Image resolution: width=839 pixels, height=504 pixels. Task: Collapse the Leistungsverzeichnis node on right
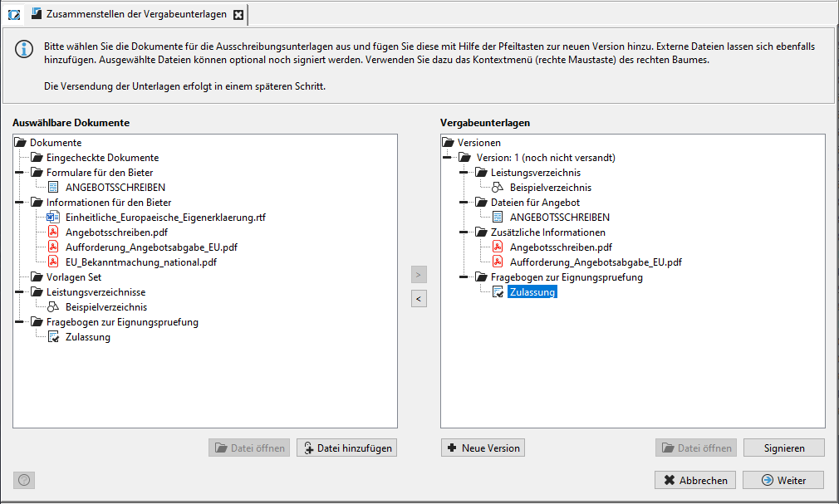(464, 172)
